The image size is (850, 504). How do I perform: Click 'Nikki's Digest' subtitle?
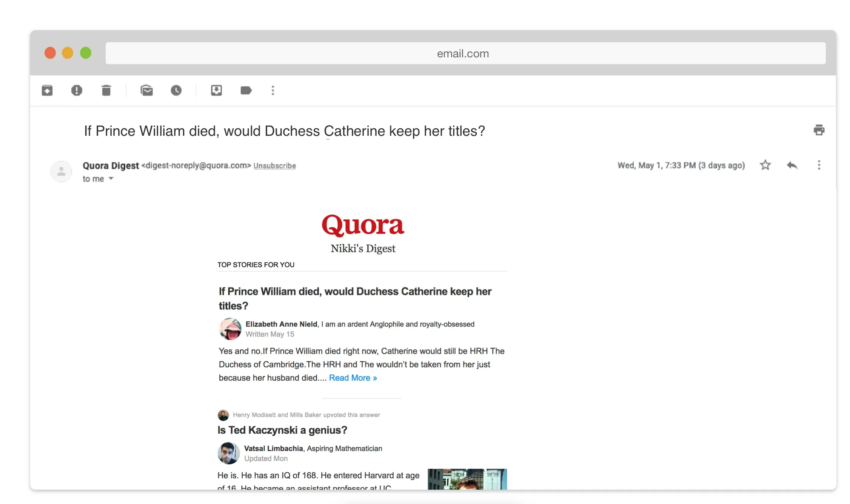pos(363,248)
